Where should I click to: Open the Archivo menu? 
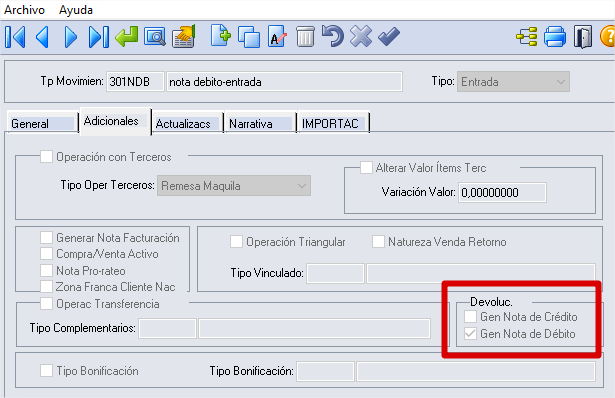point(24,9)
